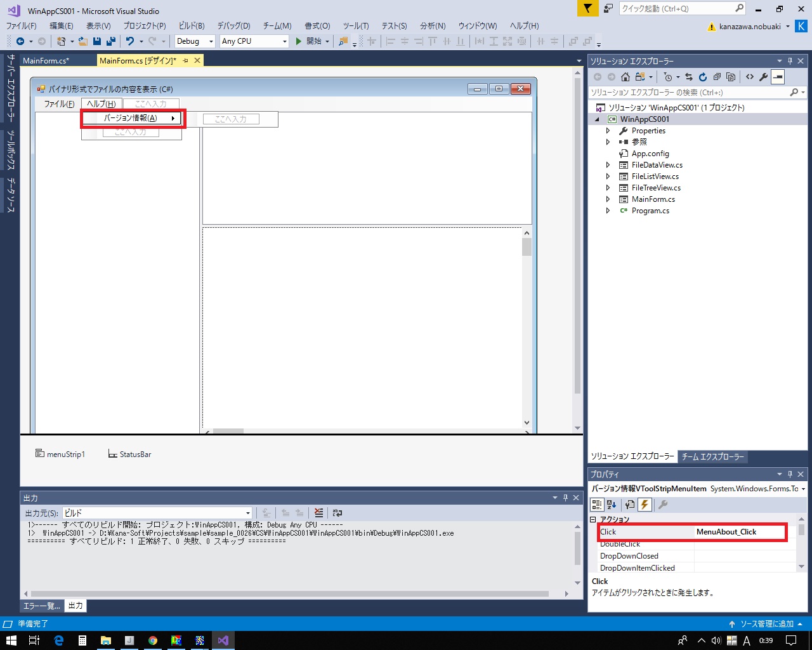The image size is (812, 650).
Task: Open the ビルド(B) menu
Action: [x=191, y=26]
